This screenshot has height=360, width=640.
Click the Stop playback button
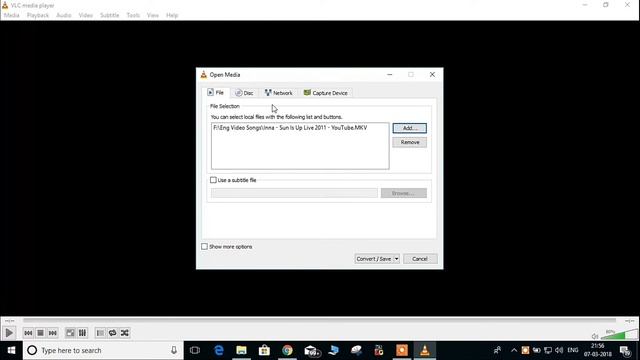pos(40,333)
